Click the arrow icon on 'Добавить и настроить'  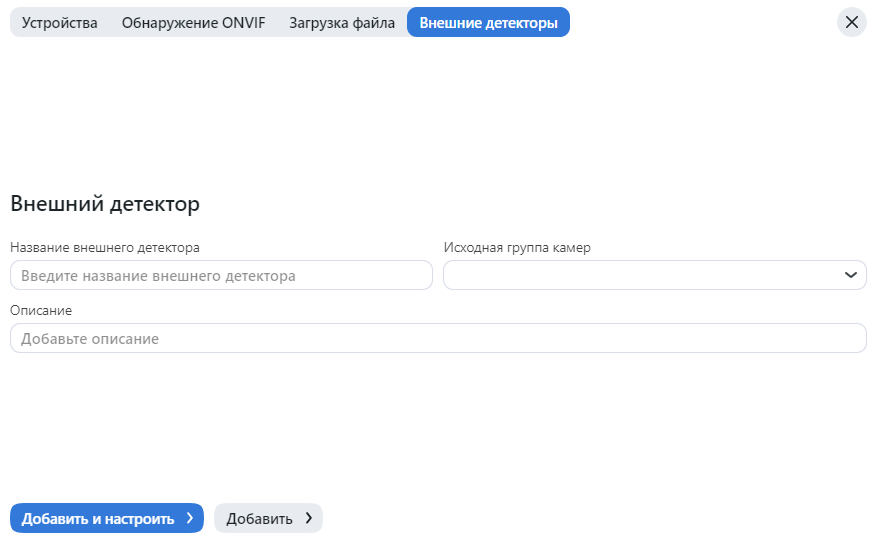189,518
